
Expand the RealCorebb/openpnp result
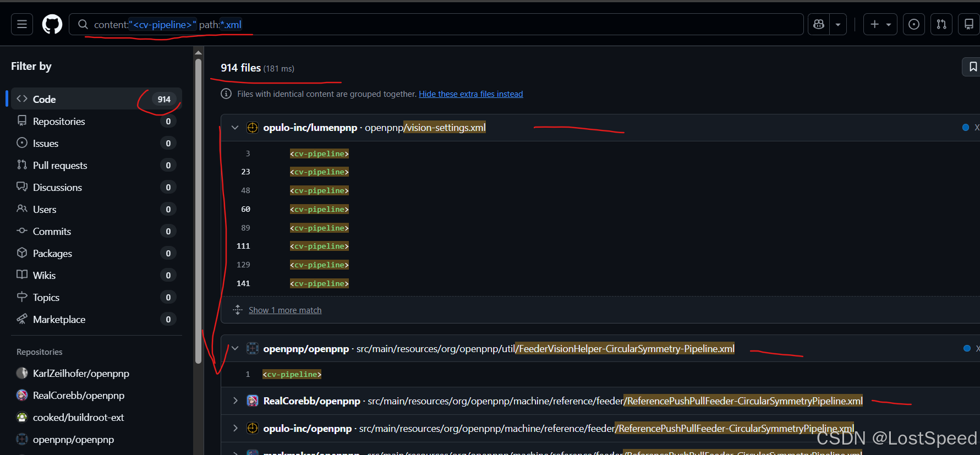click(235, 401)
